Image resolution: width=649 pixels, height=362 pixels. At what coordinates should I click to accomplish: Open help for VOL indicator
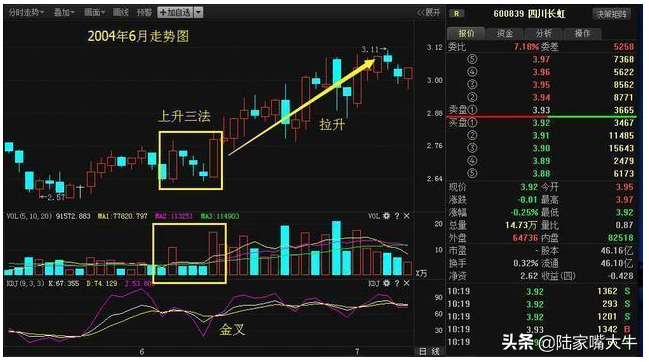click(x=397, y=216)
